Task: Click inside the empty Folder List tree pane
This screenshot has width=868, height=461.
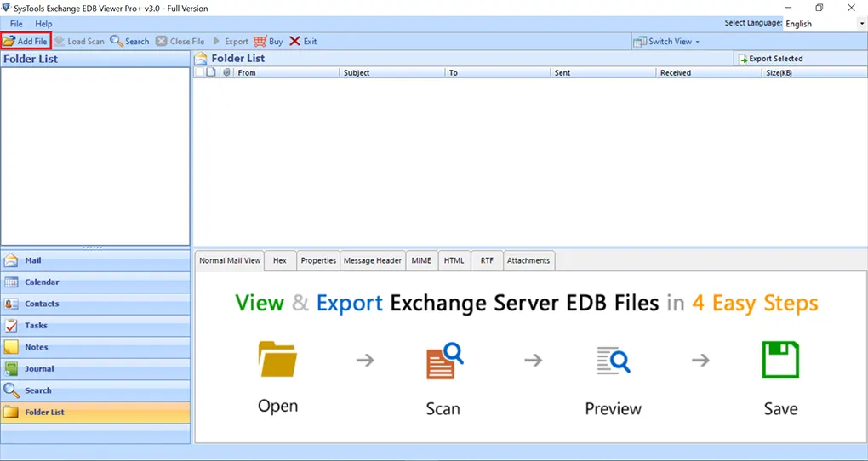Action: tap(95, 156)
